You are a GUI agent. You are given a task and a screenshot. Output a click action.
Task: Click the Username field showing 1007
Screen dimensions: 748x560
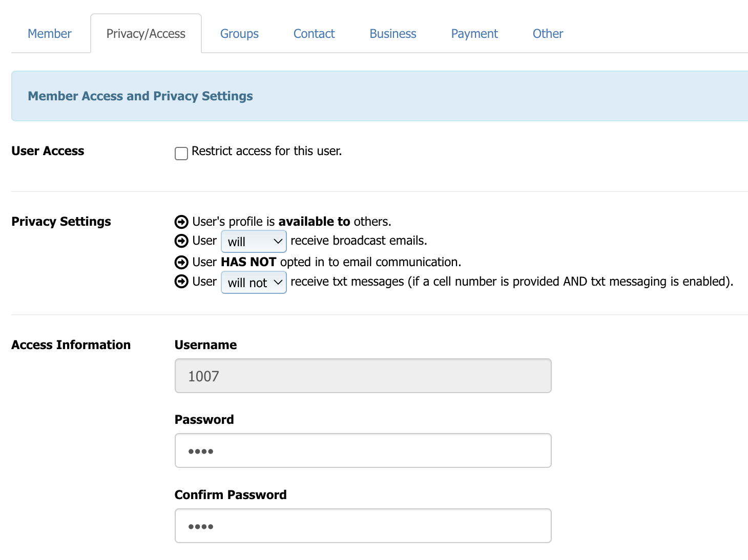(363, 376)
